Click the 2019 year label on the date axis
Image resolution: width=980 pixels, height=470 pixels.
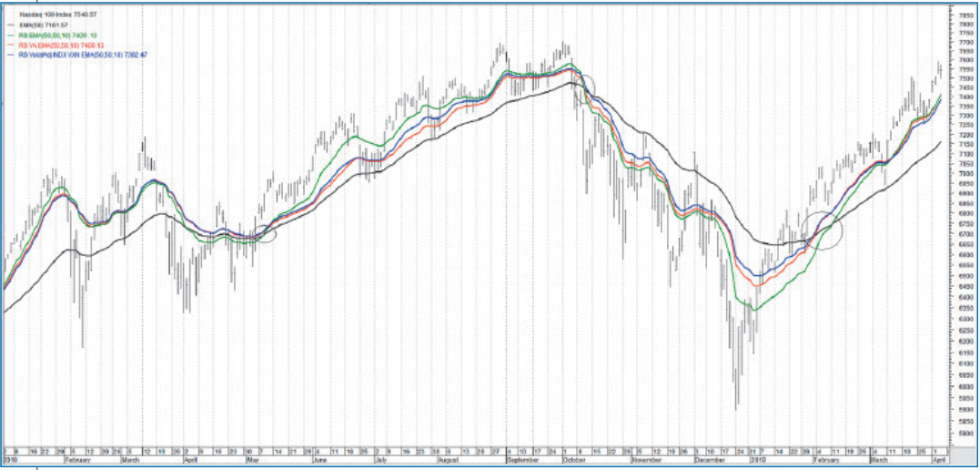coord(756,461)
